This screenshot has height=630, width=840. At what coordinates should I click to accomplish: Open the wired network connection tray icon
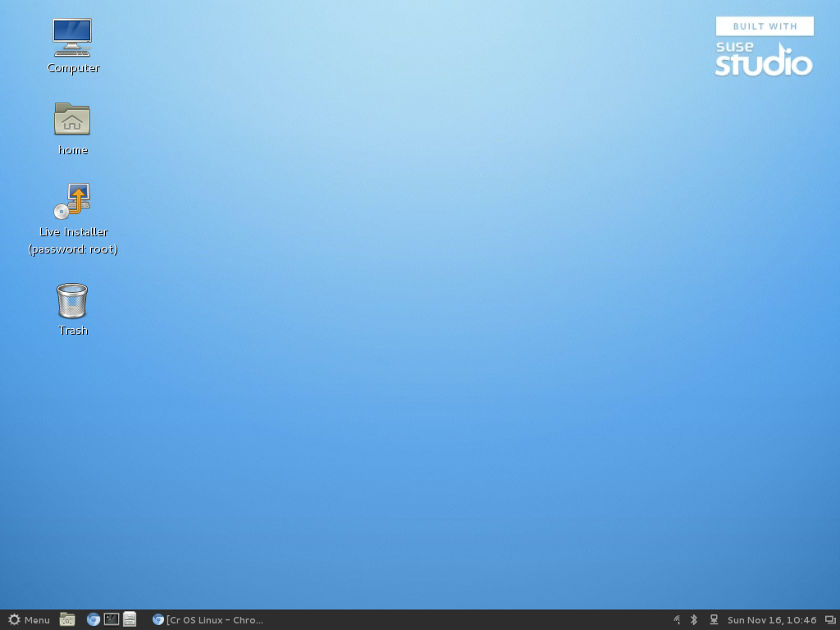pos(714,620)
